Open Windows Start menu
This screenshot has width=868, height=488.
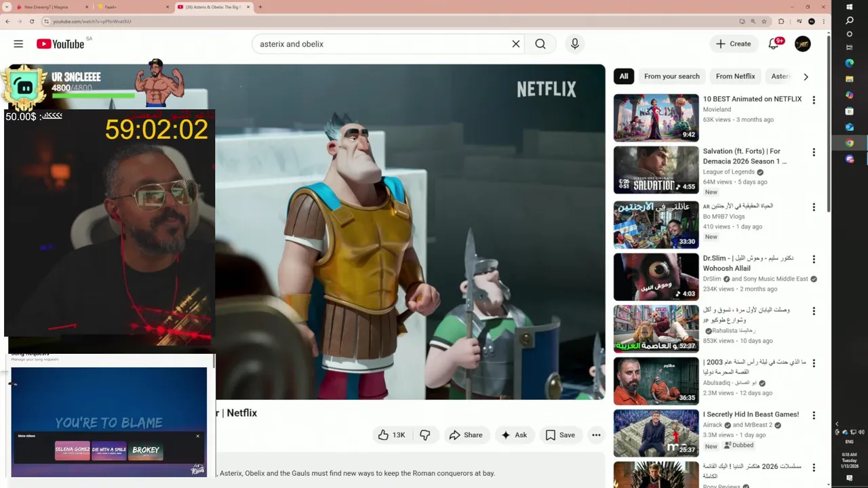pos(850,7)
